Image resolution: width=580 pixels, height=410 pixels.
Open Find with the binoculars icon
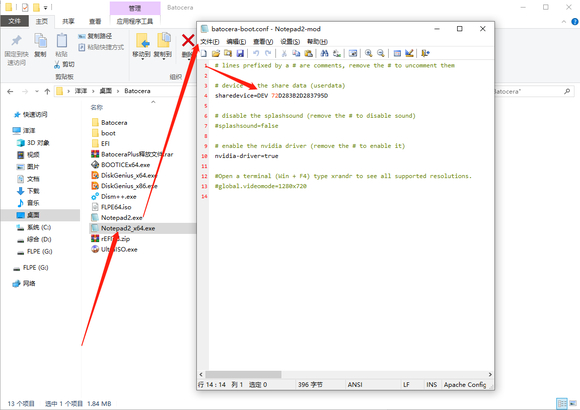324,54
